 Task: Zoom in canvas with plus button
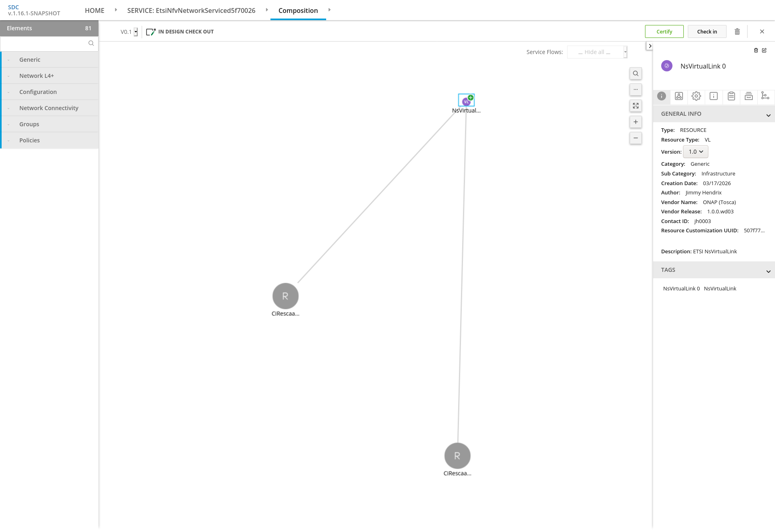636,122
